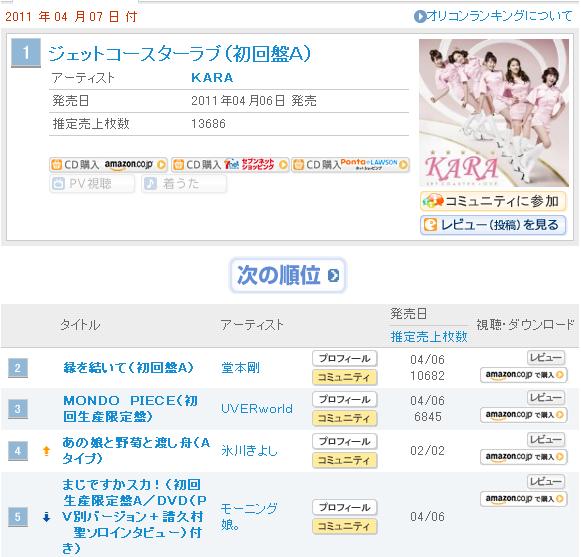This screenshot has width=581, height=557.
Task: Open artist UVERworld link
Action: click(257, 409)
